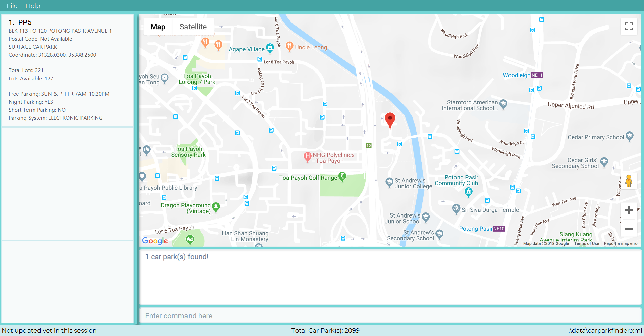Click Dragon Playground park icon

[216, 207]
